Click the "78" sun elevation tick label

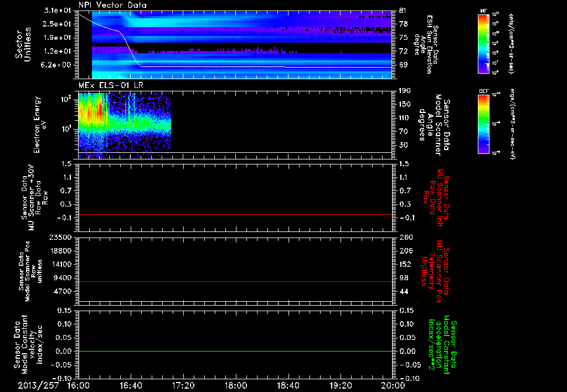coord(403,24)
